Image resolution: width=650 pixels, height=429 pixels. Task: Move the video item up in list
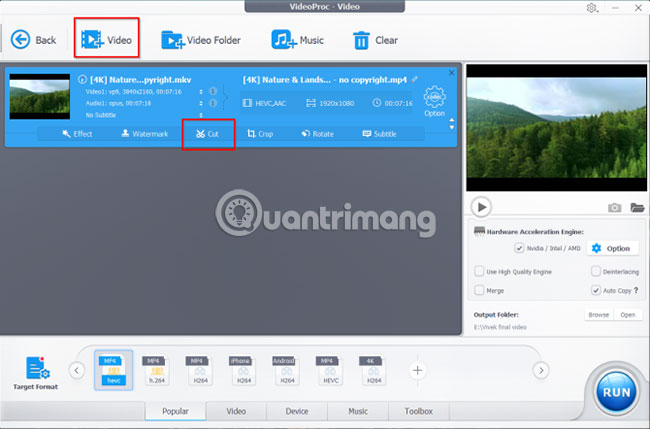click(452, 120)
